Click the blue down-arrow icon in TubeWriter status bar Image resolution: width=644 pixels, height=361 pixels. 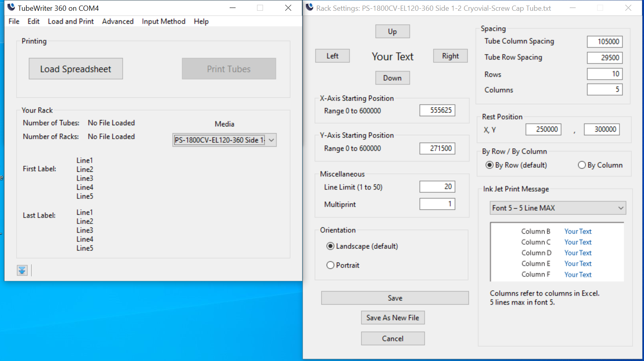click(22, 270)
